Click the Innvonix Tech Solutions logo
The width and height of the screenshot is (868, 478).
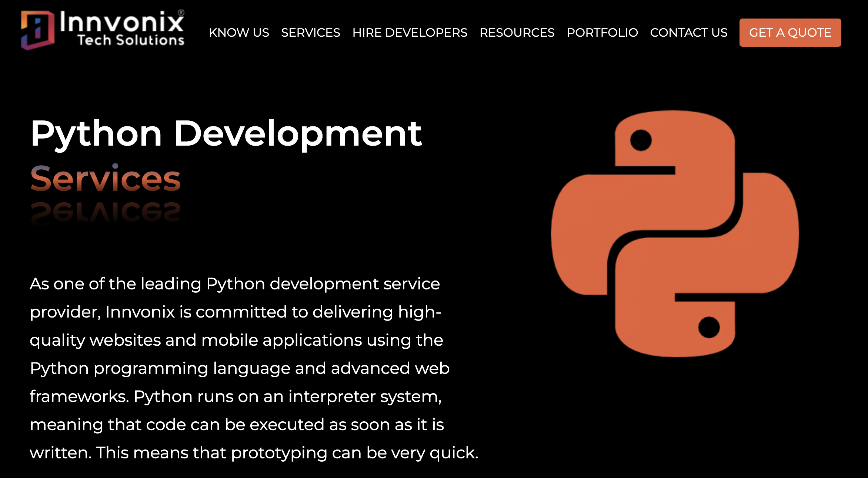[103, 30]
